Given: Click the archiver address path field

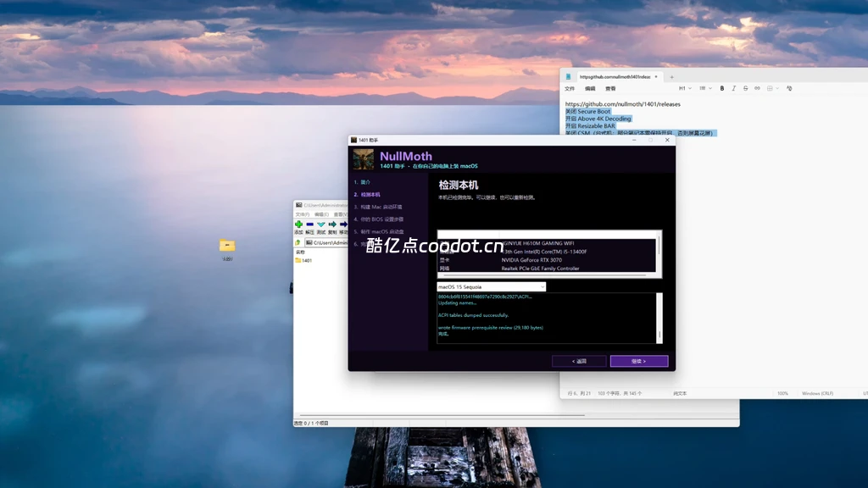Looking at the screenshot, I should pyautogui.click(x=326, y=242).
